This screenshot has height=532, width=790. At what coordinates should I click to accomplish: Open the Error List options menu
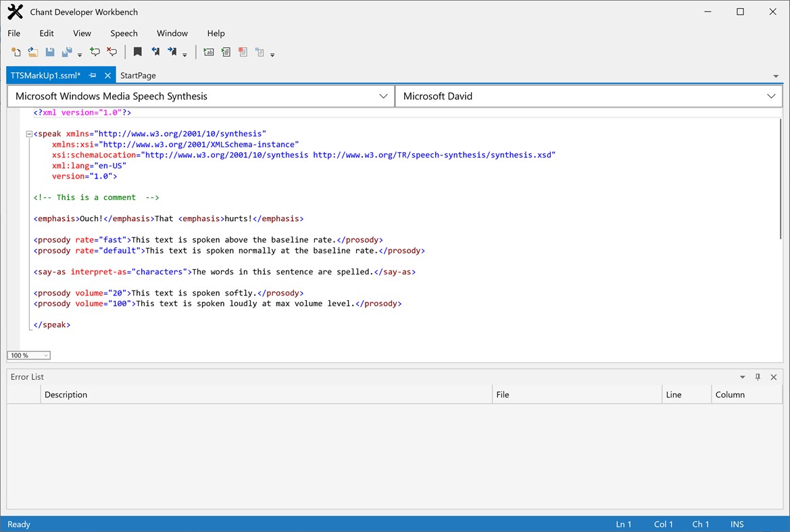point(742,377)
